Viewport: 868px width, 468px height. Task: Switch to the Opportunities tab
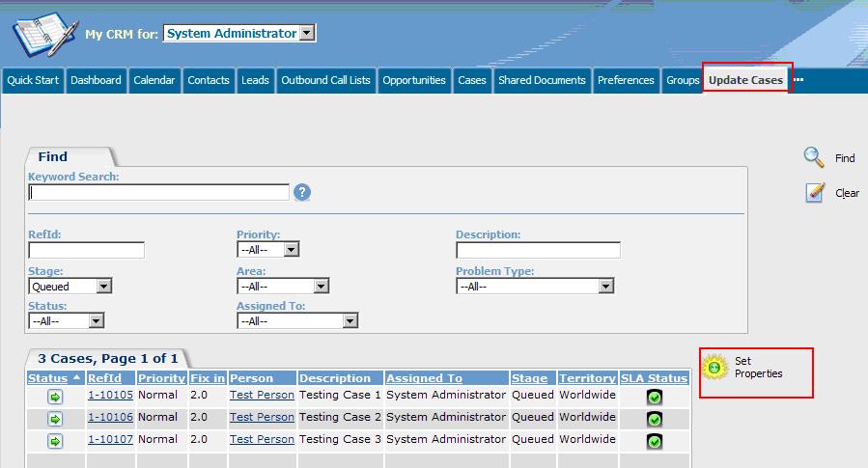coord(414,80)
